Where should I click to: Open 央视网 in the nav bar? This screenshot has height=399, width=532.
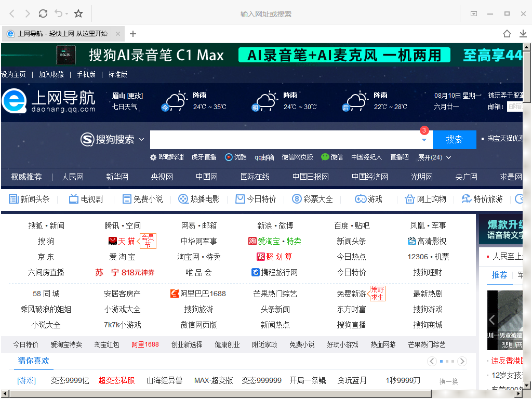click(x=162, y=177)
